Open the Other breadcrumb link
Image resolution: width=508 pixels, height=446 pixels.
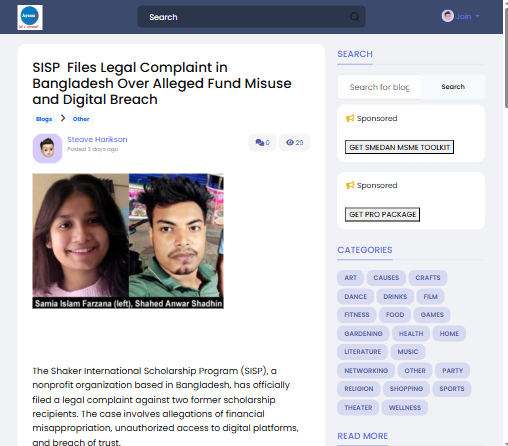click(81, 119)
